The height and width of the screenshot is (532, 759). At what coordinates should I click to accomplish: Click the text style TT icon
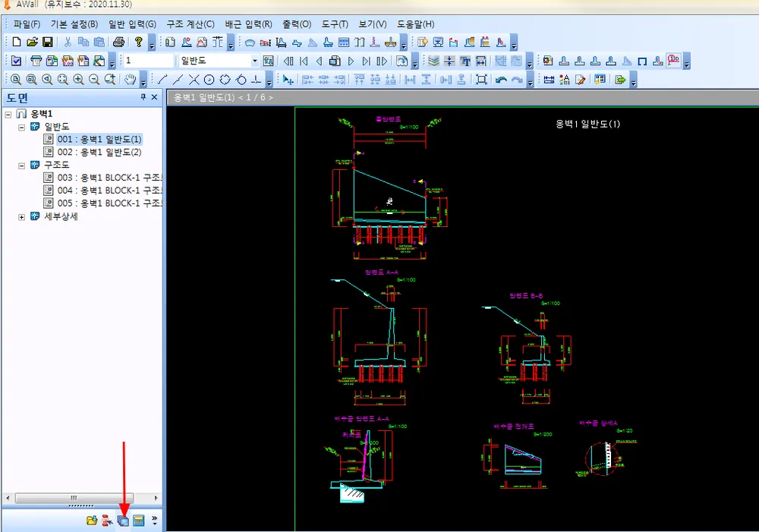point(465,61)
